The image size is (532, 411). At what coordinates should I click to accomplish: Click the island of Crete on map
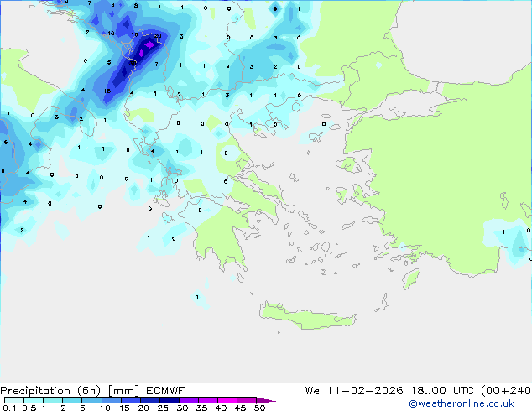(307, 316)
